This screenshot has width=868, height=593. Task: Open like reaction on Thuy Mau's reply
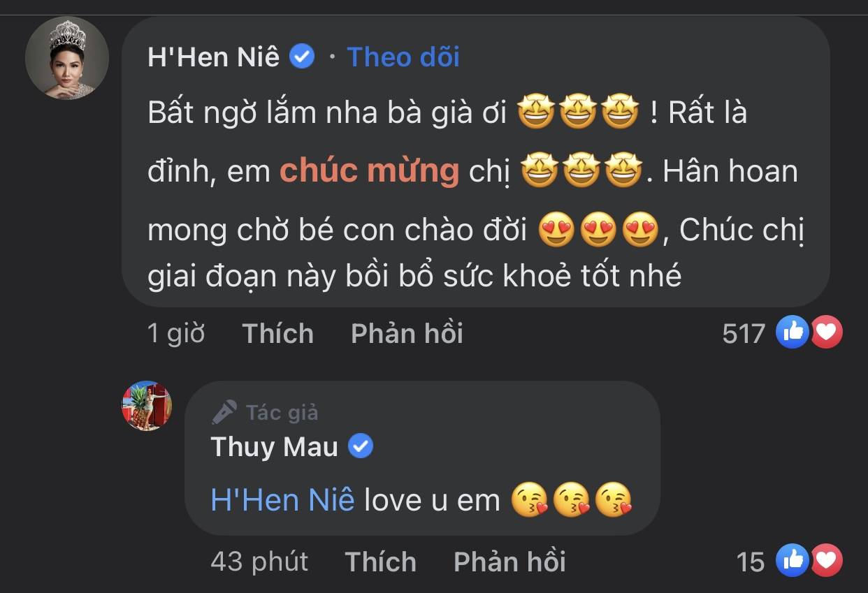click(793, 561)
